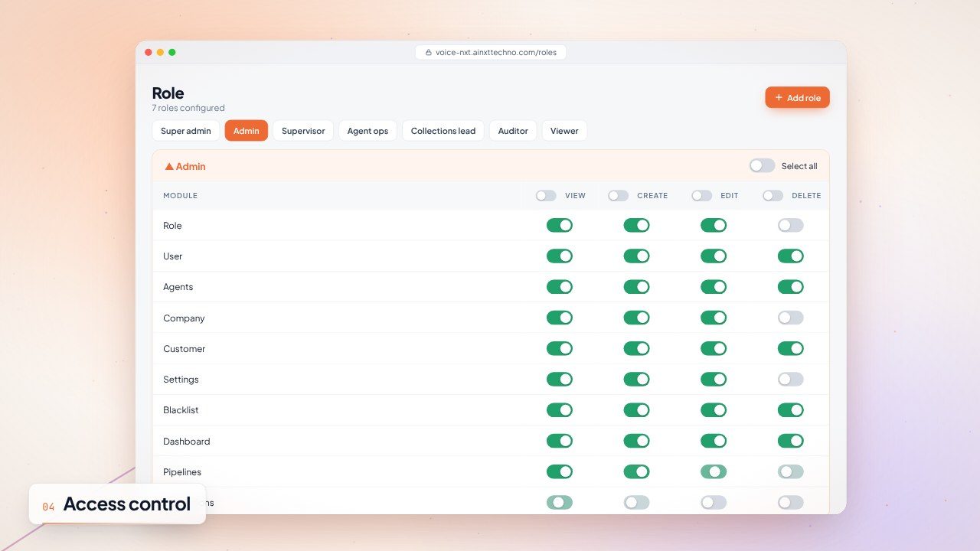The width and height of the screenshot is (980, 551).
Task: Turn off Blacklist Delete switch
Action: (x=791, y=410)
